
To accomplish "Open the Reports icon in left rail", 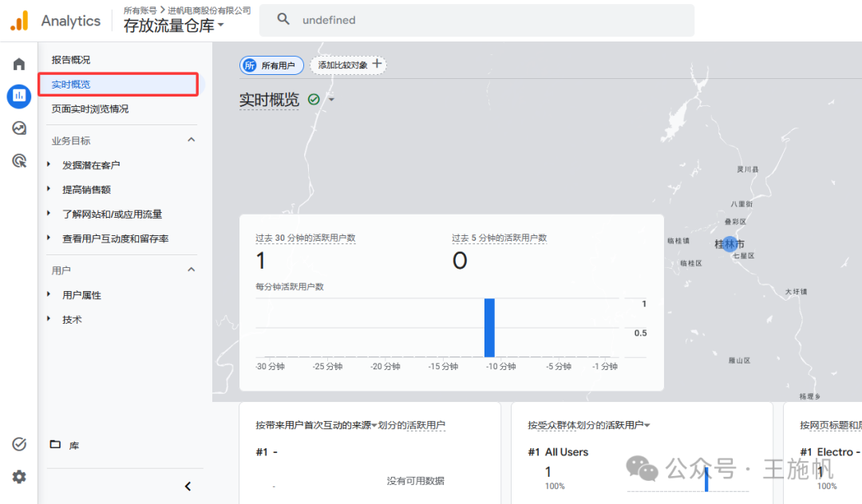I will pyautogui.click(x=19, y=96).
